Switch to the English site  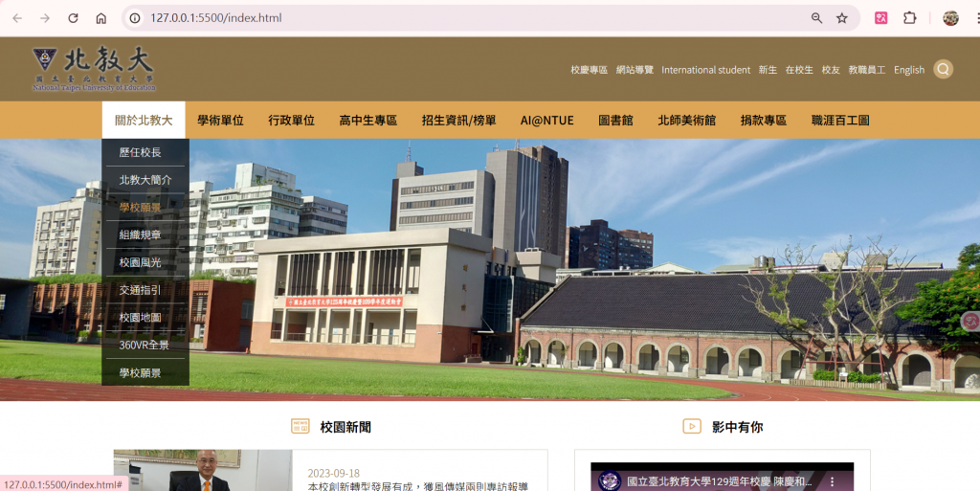coord(909,70)
